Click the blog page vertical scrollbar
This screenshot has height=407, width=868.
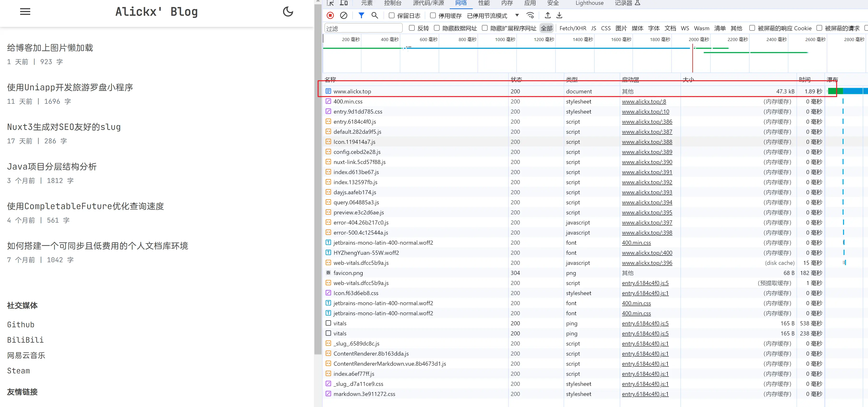(317, 179)
